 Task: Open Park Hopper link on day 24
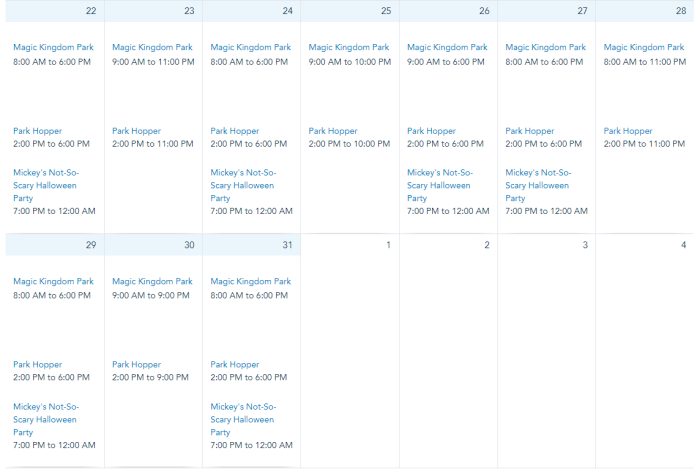pos(234,131)
